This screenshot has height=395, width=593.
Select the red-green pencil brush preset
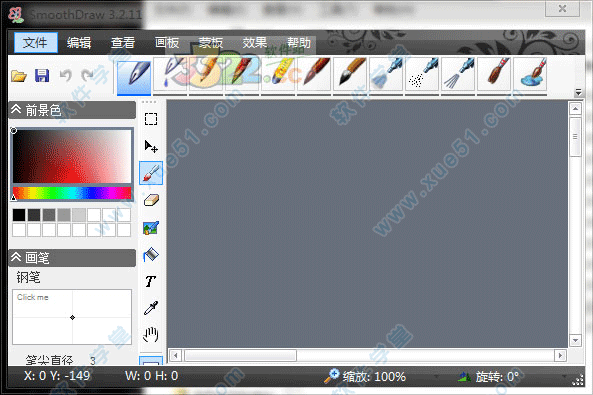pos(242,75)
